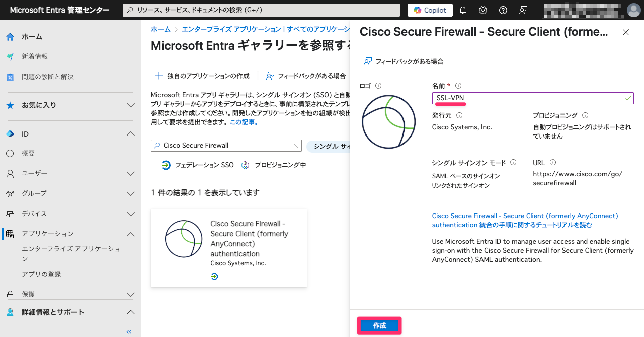Screen dimensions: 644x337
Task: Toggle the プロビジョニング中 filter
Action: 274,165
